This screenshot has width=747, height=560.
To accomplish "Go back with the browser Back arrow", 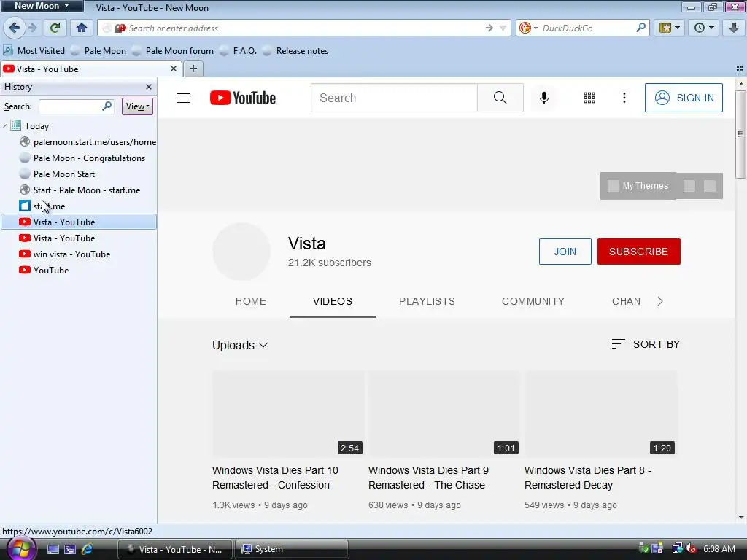I will point(15,28).
